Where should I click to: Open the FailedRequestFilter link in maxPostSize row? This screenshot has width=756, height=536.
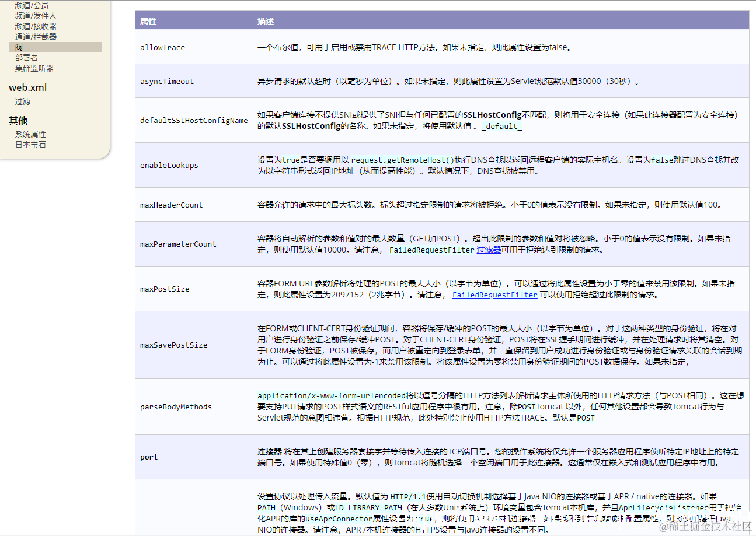(x=494, y=295)
